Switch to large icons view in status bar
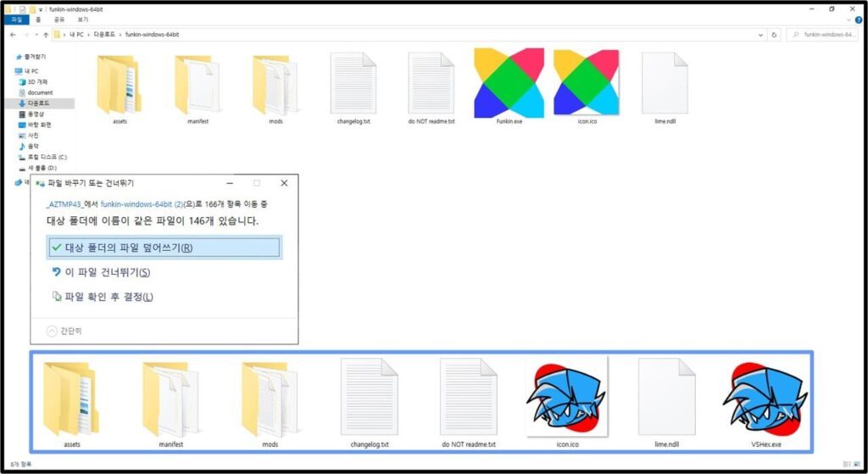This screenshot has height=474, width=868. tap(857, 464)
